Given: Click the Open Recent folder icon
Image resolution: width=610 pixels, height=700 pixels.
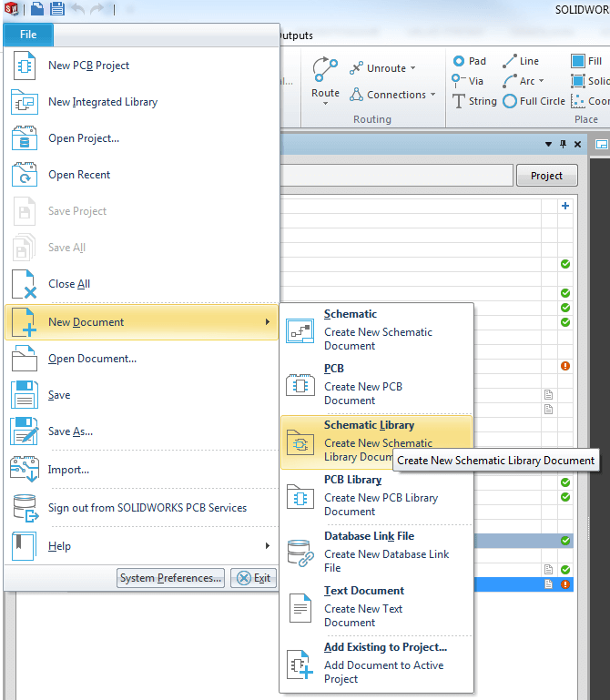Looking at the screenshot, I should point(24,175).
